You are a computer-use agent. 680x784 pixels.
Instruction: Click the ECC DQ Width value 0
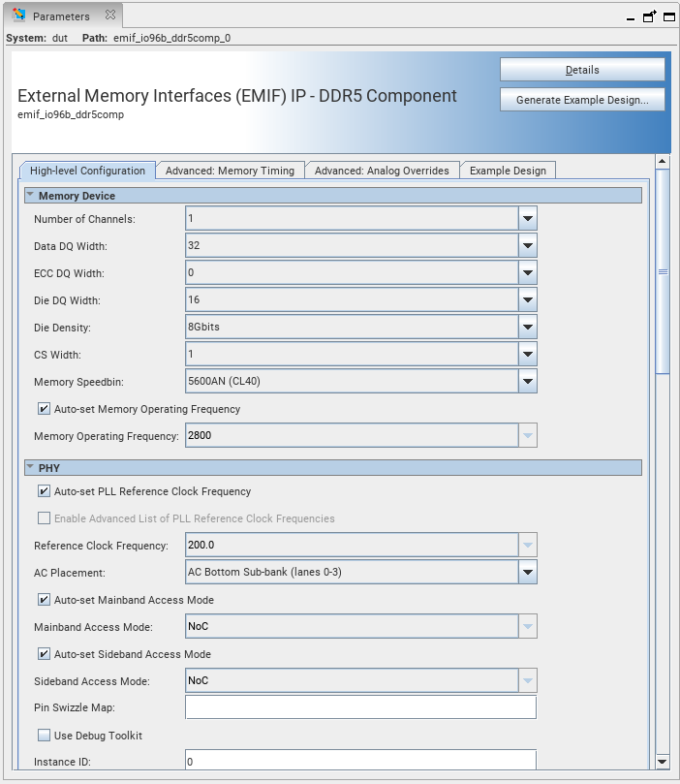click(191, 272)
